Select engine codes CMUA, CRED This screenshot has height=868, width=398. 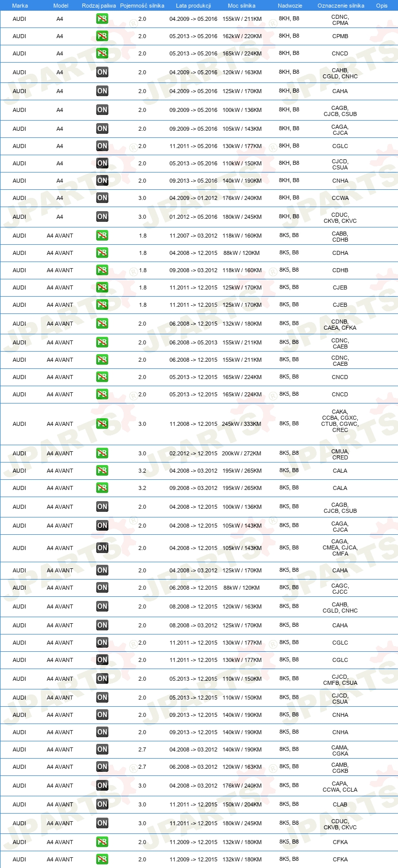(x=340, y=454)
